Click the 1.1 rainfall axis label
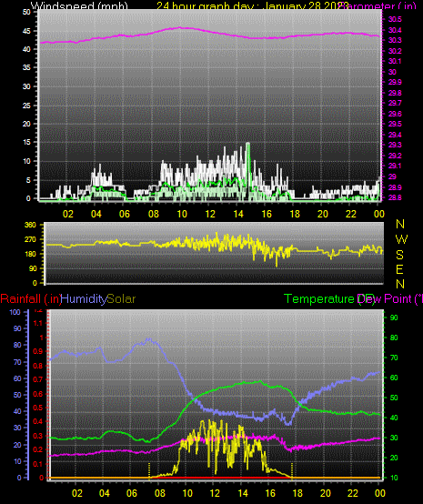Image resolution: width=423 pixels, height=504 pixels. [38, 323]
